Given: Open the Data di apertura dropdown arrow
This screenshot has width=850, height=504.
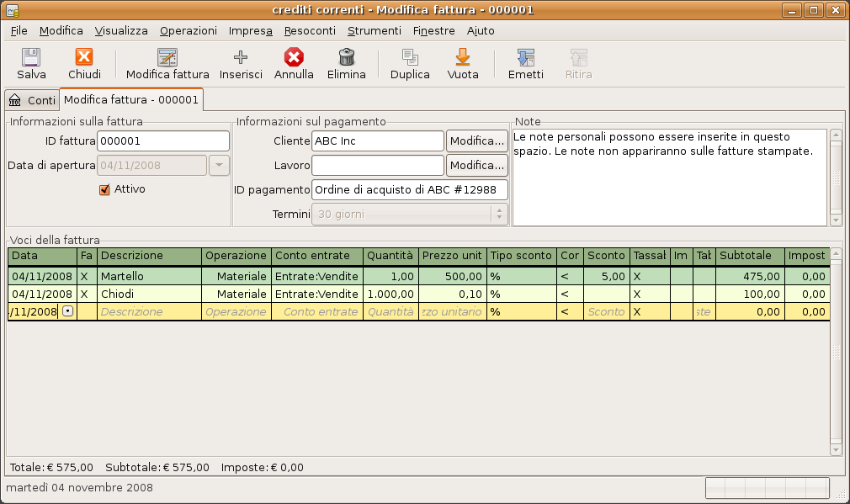Looking at the screenshot, I should click(219, 165).
